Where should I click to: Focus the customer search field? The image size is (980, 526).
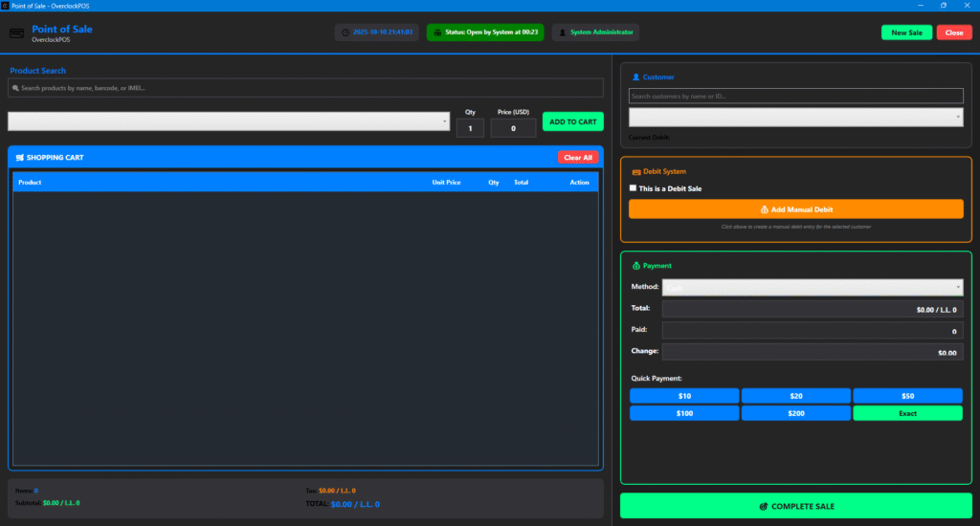795,97
